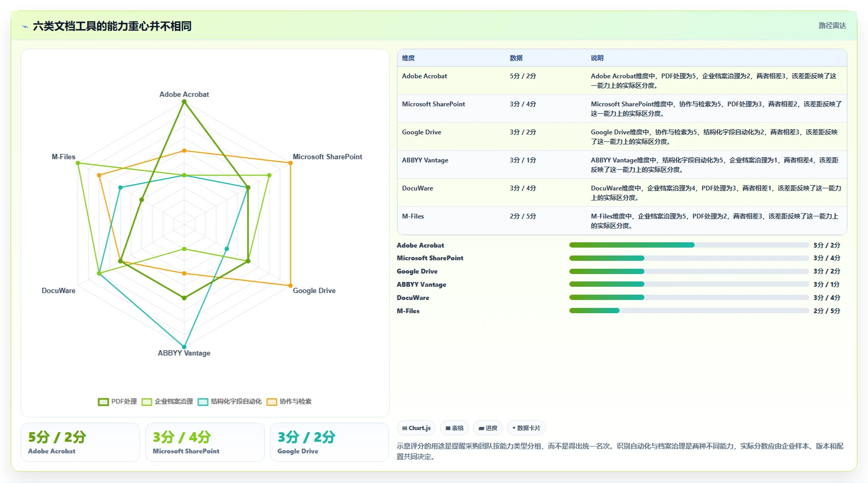Click the table description starting 'DocuWare维度中'

[x=716, y=193]
